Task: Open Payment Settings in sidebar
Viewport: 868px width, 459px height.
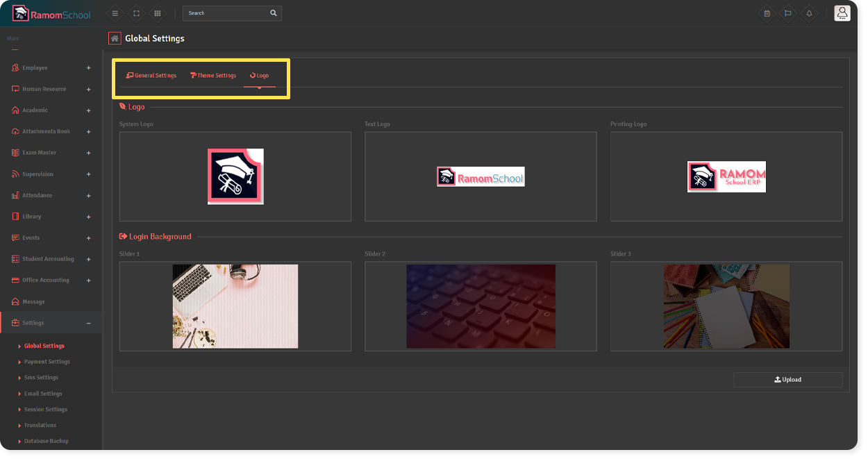Action: point(47,362)
